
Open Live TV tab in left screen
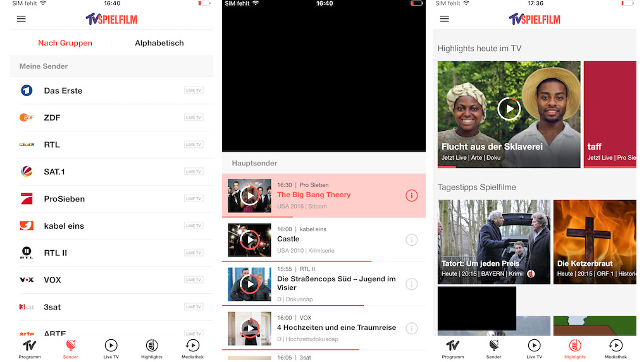[111, 349]
